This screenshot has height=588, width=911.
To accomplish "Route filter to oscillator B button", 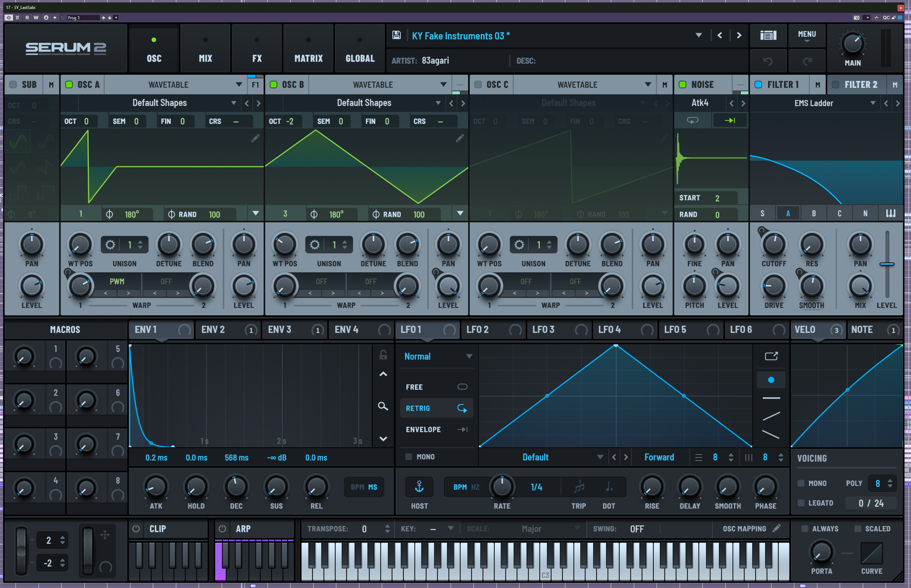I will click(814, 213).
